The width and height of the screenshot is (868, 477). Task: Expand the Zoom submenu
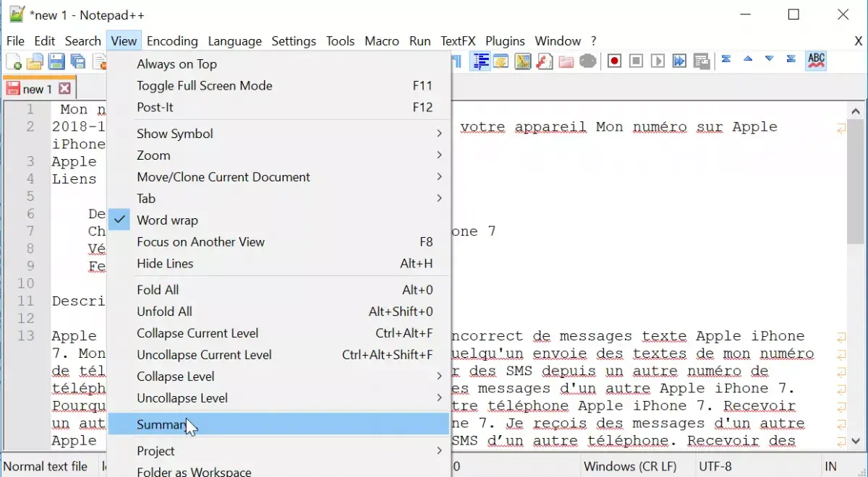[x=278, y=155]
